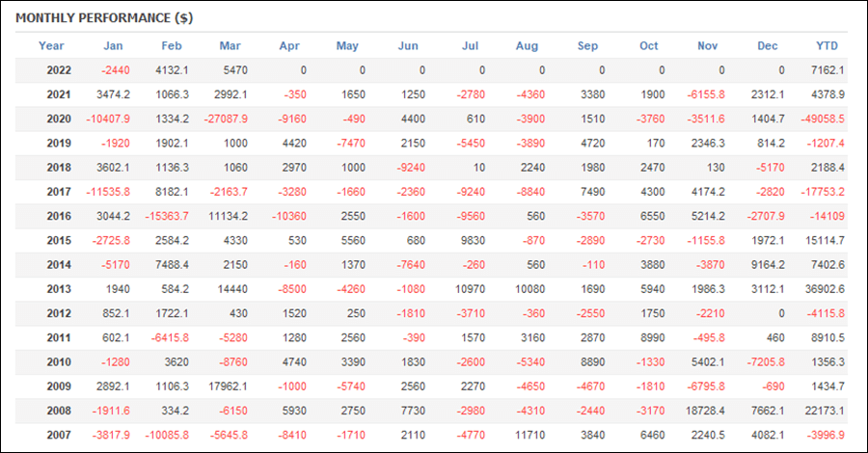Select 2016 Mar value 11134.2

tap(228, 216)
